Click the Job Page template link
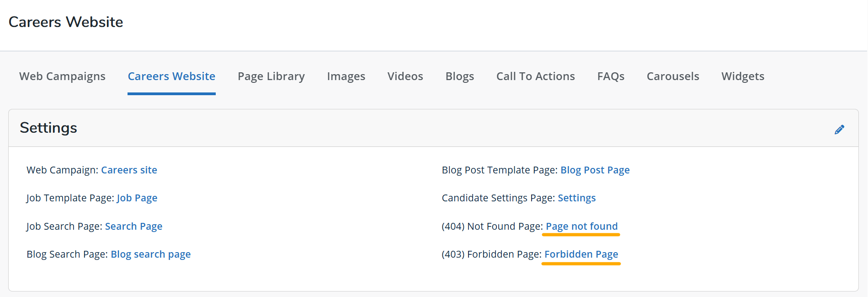The height and width of the screenshot is (297, 868). click(x=137, y=198)
